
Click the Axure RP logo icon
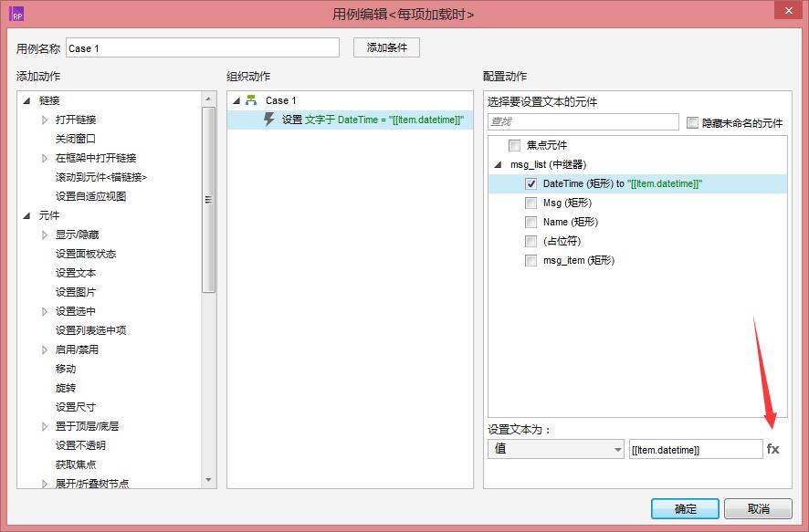click(17, 14)
